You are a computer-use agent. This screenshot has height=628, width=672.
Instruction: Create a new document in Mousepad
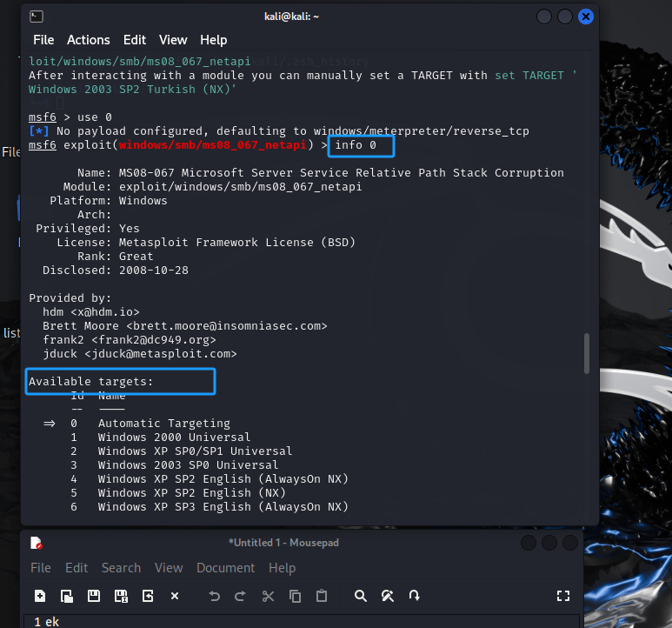(x=40, y=596)
